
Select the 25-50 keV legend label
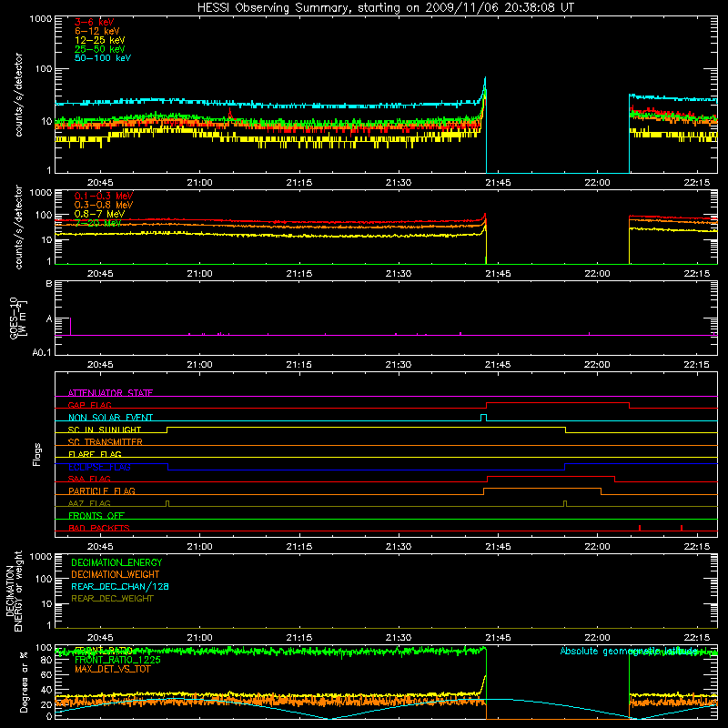pyautogui.click(x=99, y=49)
